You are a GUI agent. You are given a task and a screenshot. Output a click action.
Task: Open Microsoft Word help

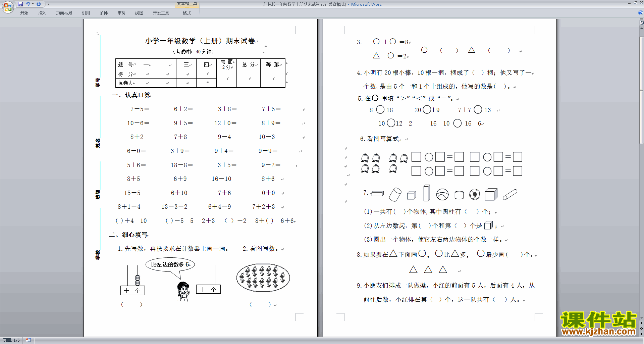click(641, 13)
